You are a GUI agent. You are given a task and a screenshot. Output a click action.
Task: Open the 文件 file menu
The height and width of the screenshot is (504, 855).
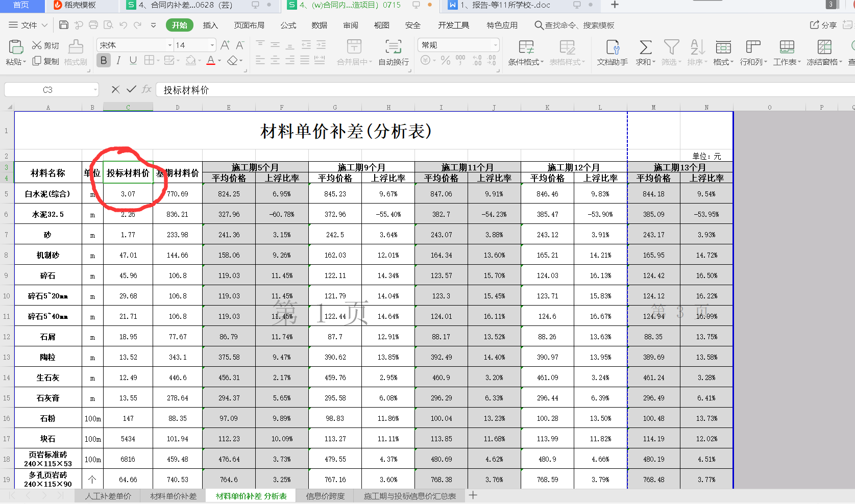pyautogui.click(x=28, y=25)
